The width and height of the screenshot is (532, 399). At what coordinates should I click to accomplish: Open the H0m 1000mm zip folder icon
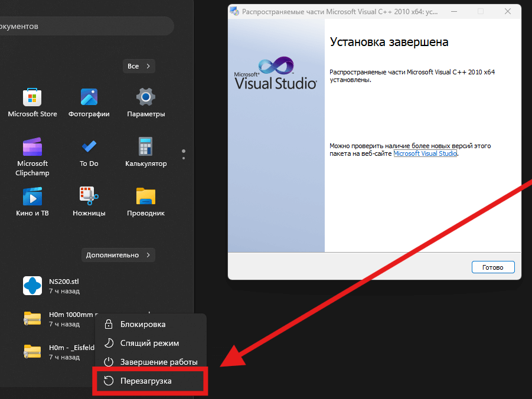(x=32, y=319)
